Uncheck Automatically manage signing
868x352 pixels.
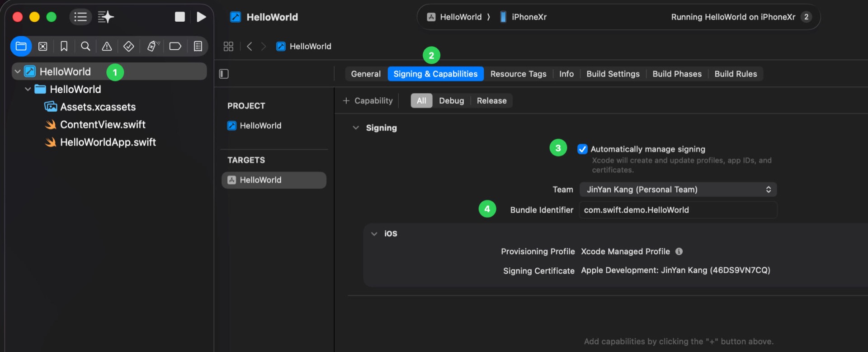pyautogui.click(x=582, y=149)
